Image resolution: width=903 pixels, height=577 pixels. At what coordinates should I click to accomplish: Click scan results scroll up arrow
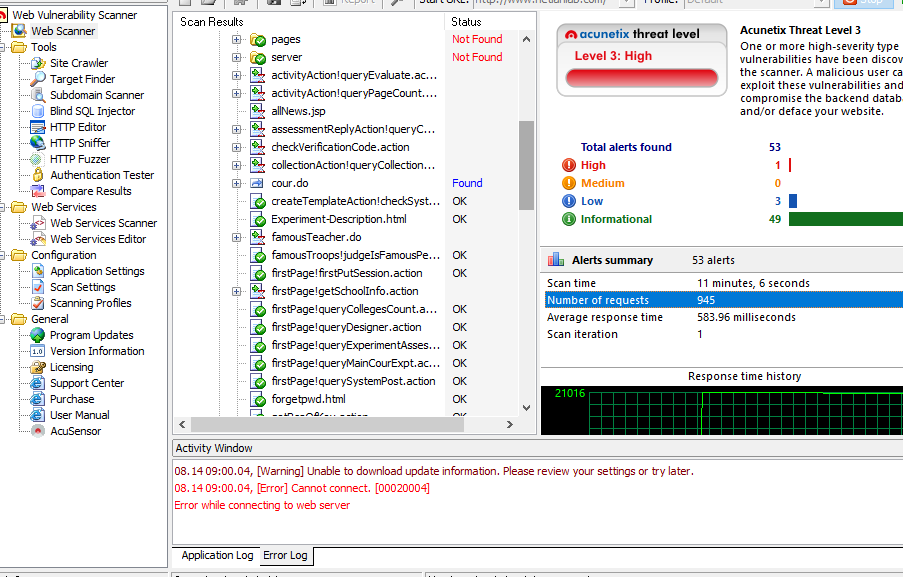526,39
